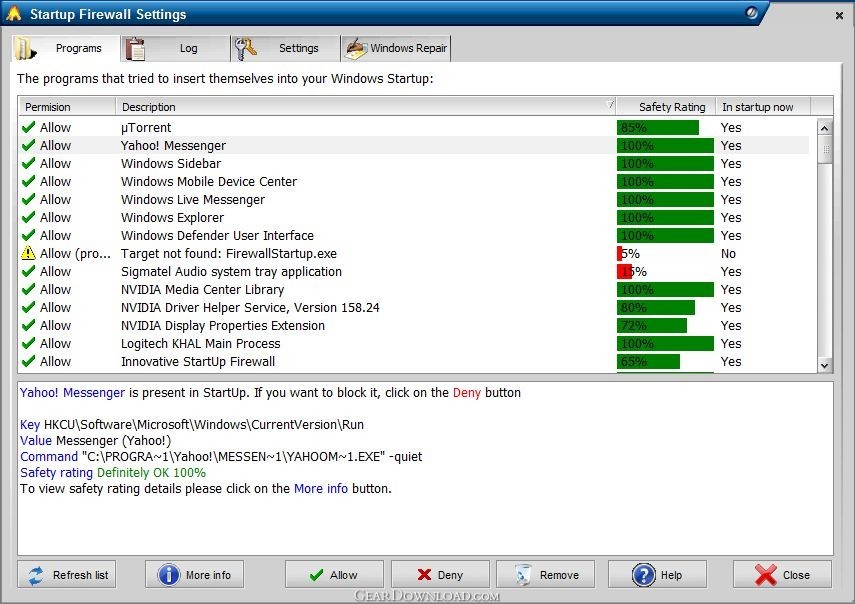855x604 pixels.
Task: Click the Settings tab tools icon
Action: pos(245,49)
